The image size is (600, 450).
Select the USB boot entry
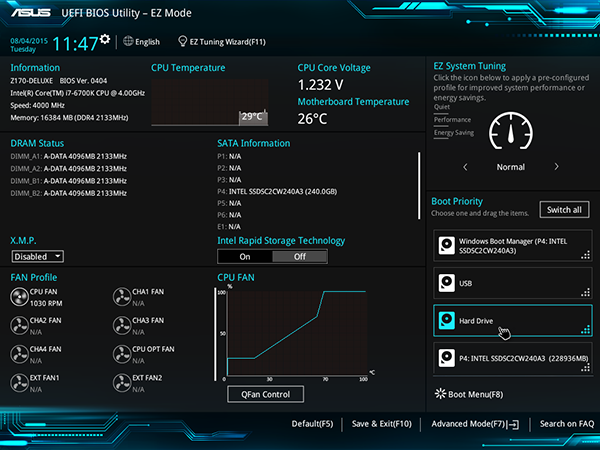(x=513, y=283)
